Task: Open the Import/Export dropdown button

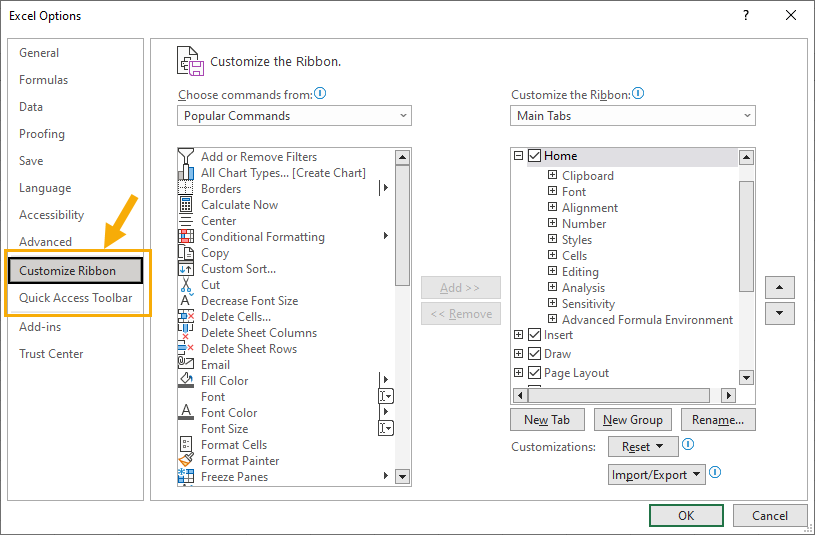Action: pyautogui.click(x=656, y=475)
